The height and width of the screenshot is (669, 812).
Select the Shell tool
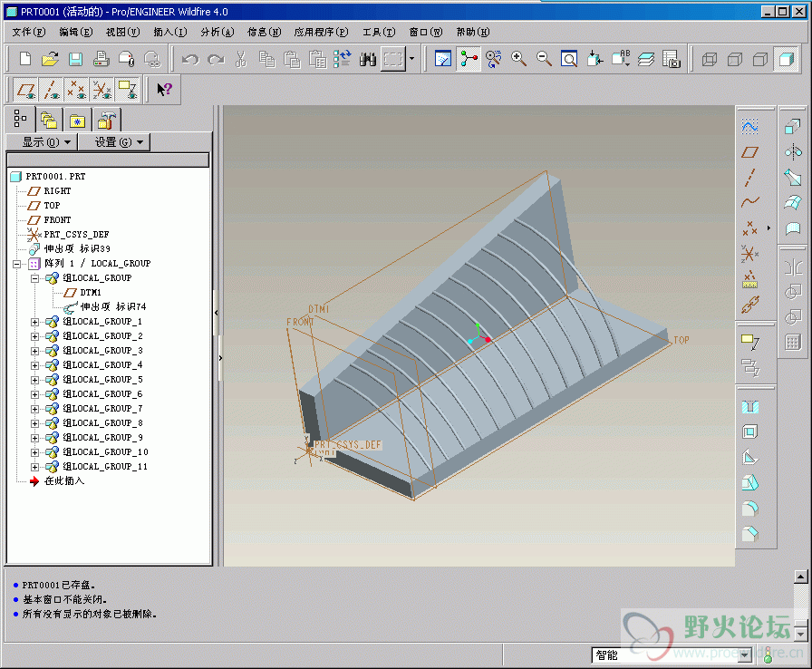749,431
